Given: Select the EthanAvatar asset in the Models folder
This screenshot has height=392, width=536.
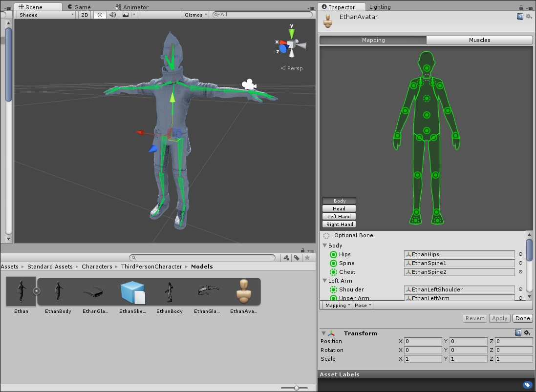Looking at the screenshot, I should click(x=244, y=293).
